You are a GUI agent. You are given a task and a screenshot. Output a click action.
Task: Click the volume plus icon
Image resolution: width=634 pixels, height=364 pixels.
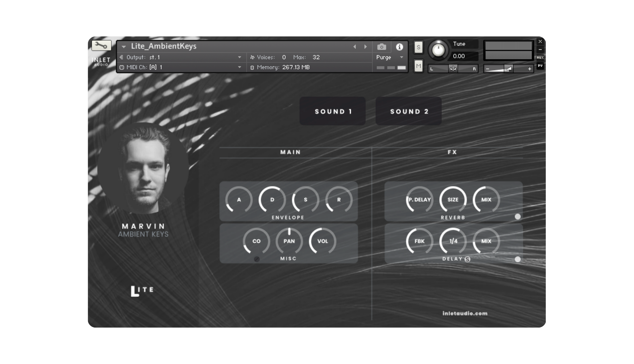pos(530,69)
